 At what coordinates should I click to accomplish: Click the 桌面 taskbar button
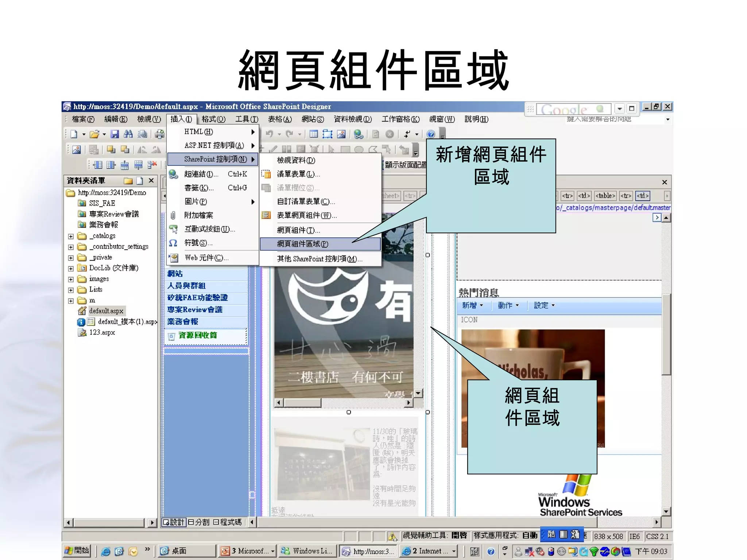tap(187, 551)
